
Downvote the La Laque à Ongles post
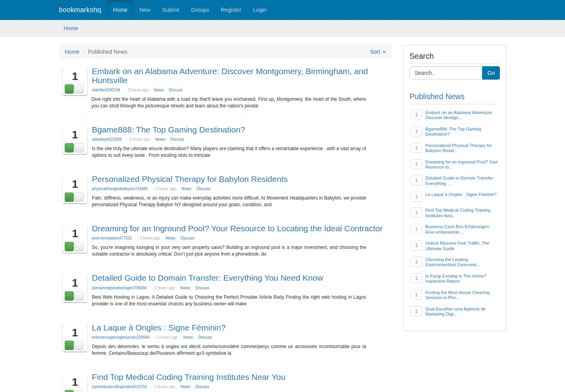tap(79, 345)
